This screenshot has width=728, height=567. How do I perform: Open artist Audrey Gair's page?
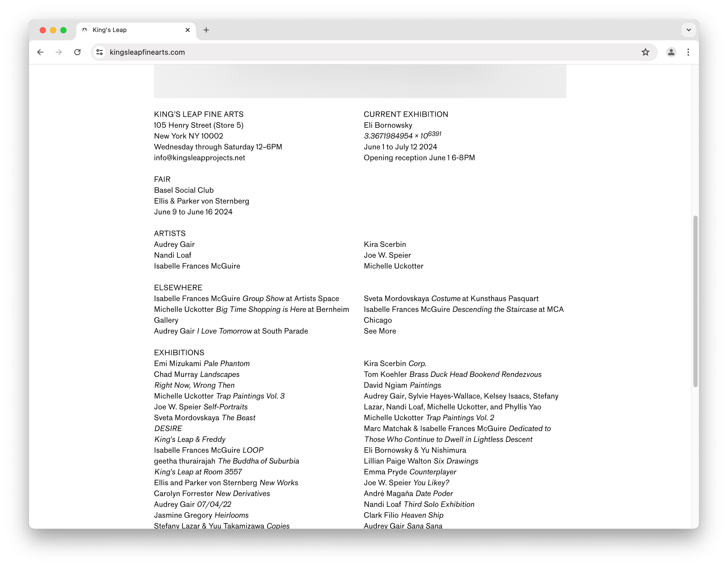174,244
